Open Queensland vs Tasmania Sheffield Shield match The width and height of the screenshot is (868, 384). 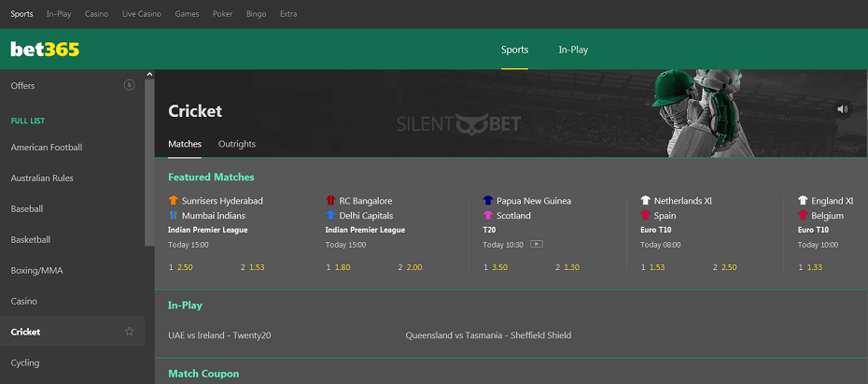pos(488,335)
